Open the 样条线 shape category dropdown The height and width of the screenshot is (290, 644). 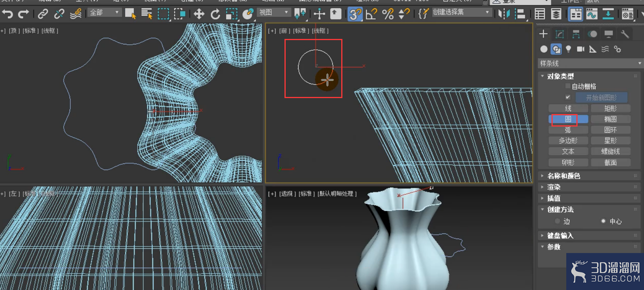click(x=590, y=63)
